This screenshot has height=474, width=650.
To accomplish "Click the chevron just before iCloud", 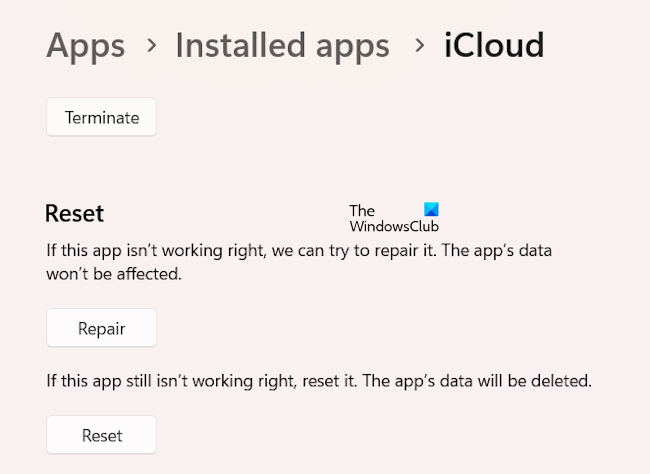I will [418, 46].
